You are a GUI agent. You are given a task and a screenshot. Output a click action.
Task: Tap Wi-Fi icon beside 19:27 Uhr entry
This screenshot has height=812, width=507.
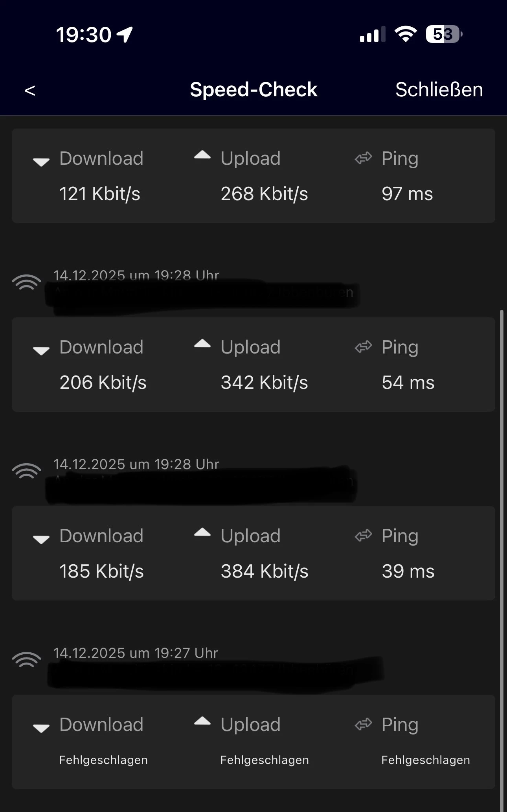26,660
